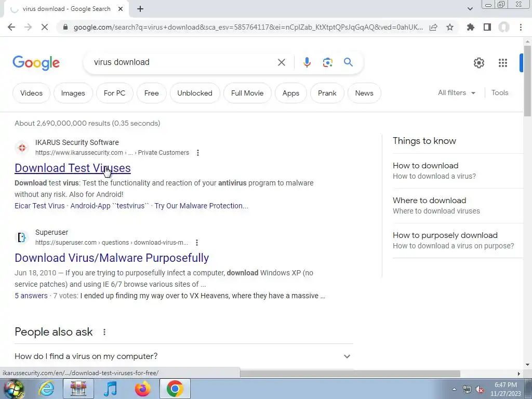Select the Full Movie filter chip
The width and height of the screenshot is (532, 399).
point(247,93)
